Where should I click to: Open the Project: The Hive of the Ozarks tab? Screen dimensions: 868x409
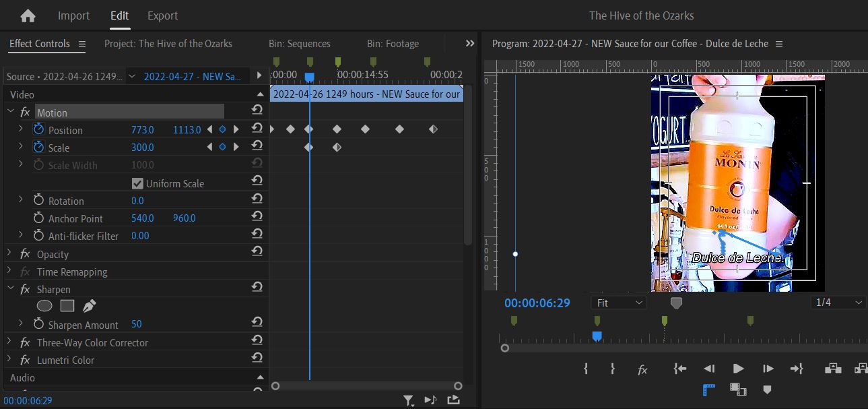(x=168, y=44)
